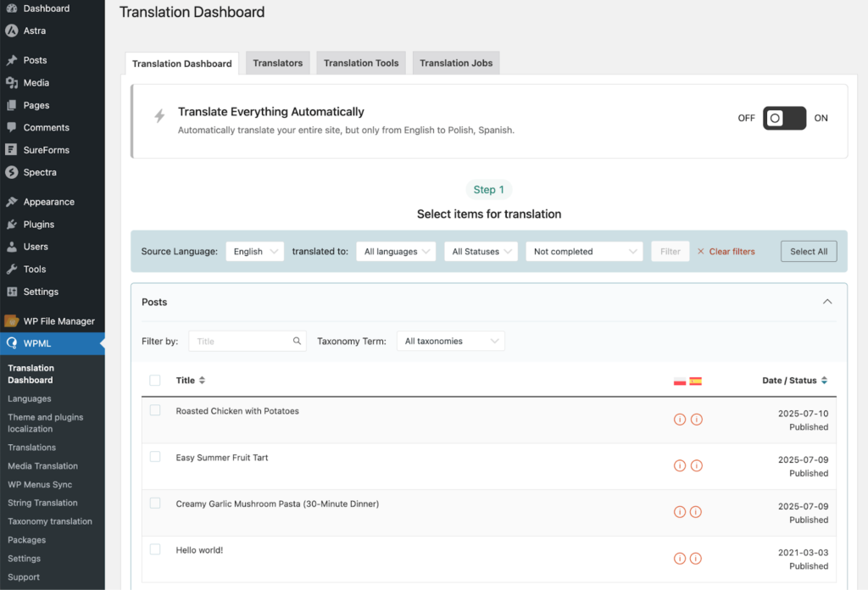Viewport: 868px width, 590px height.
Task: Click the Spanish status icon for Easy Summer Fruit Tart
Action: pyautogui.click(x=697, y=465)
